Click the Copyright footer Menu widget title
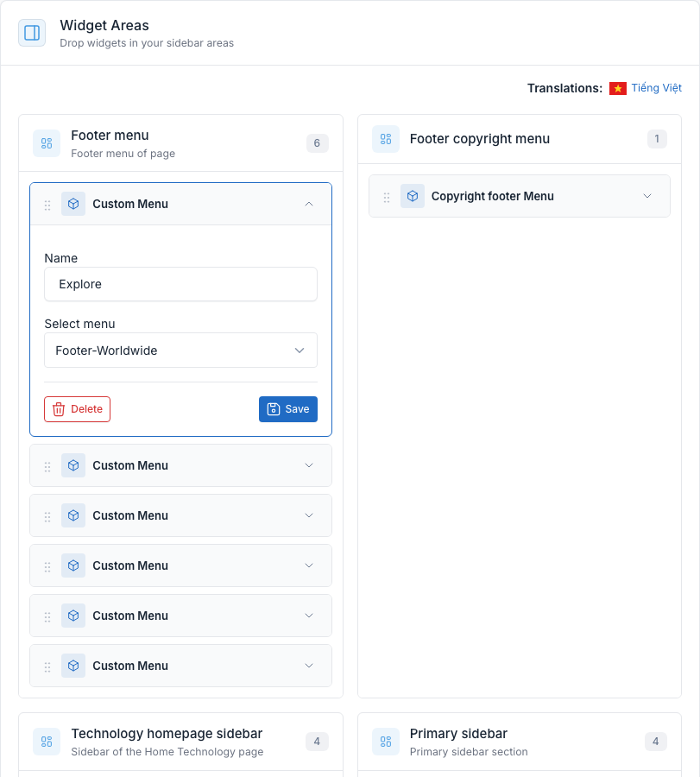The height and width of the screenshot is (777, 700). tap(493, 196)
